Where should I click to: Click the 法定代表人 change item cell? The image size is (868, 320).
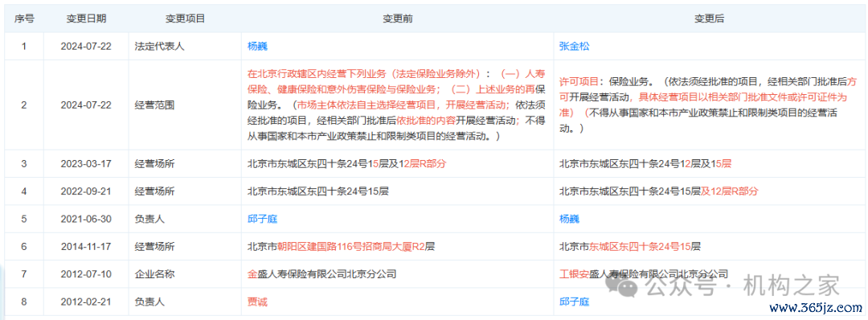point(159,47)
